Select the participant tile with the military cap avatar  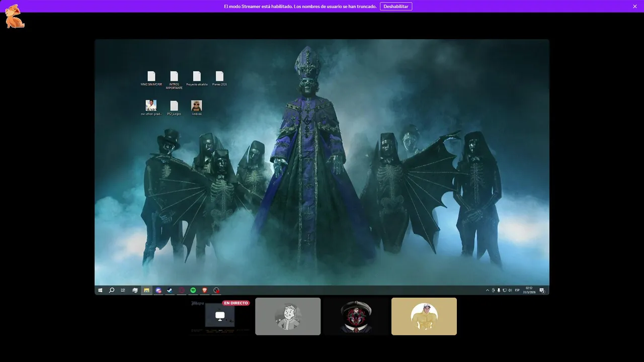[x=356, y=316]
